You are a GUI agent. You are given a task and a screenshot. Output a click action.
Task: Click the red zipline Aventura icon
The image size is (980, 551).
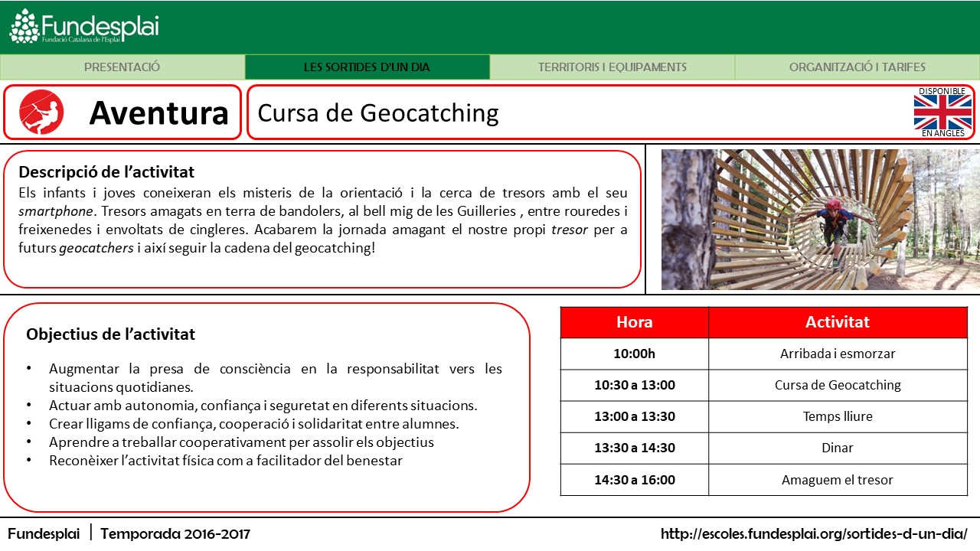point(41,112)
